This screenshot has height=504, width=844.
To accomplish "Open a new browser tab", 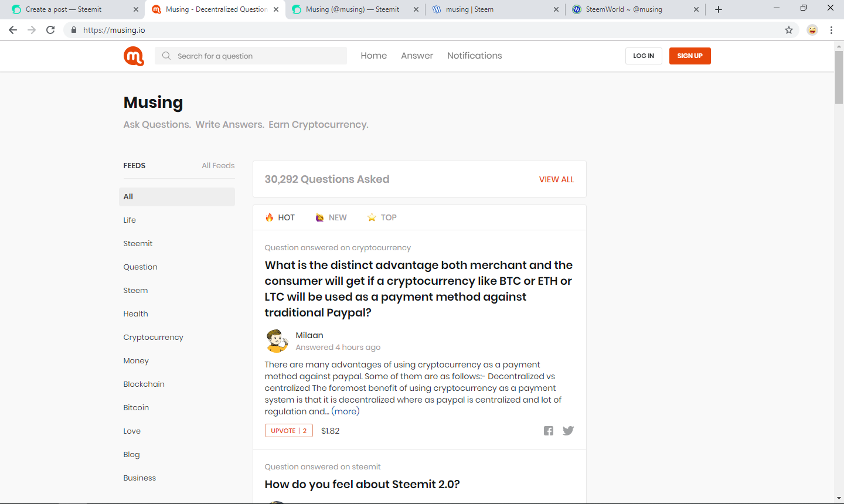I will [x=719, y=9].
